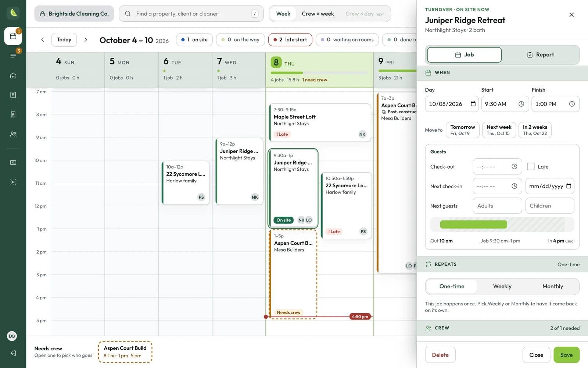Open the Next check-in time picker

tap(514, 186)
